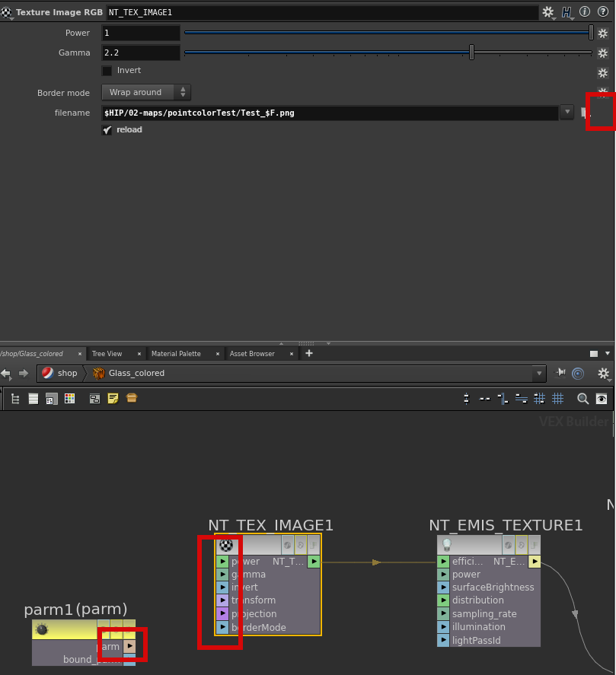Open the Gamma parameter gear menu
Image resolution: width=616 pixels, height=675 pixels.
(602, 53)
